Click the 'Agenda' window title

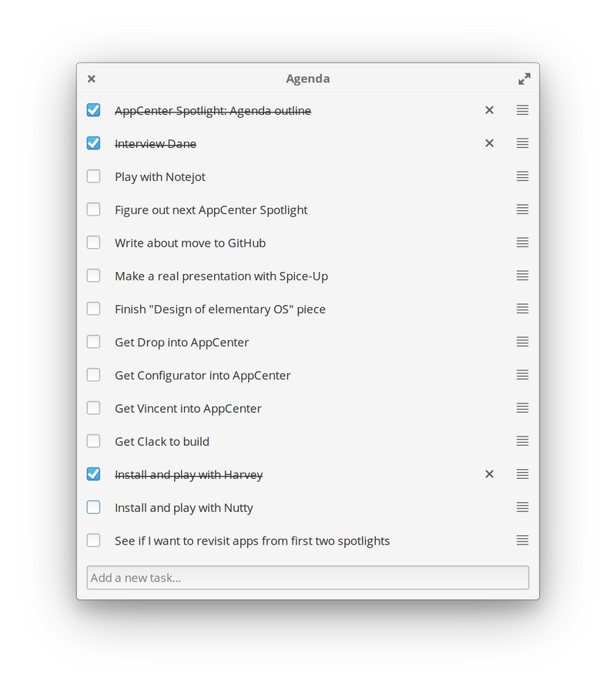307,79
